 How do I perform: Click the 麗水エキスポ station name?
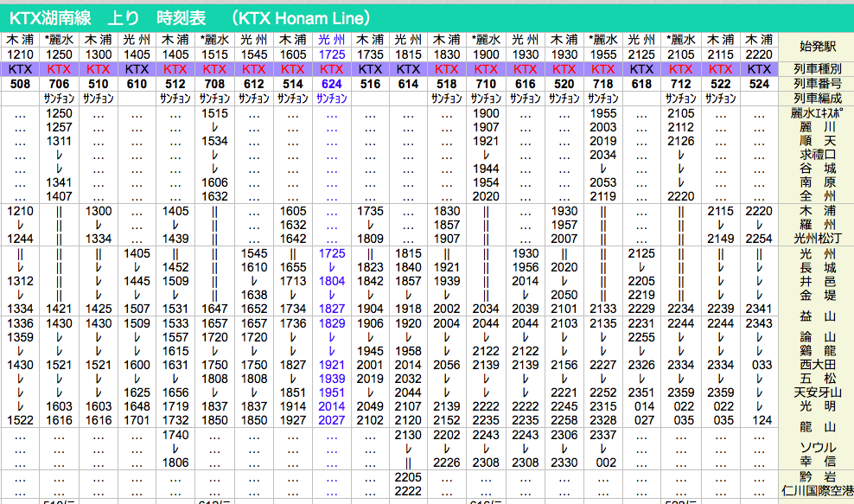[818, 113]
